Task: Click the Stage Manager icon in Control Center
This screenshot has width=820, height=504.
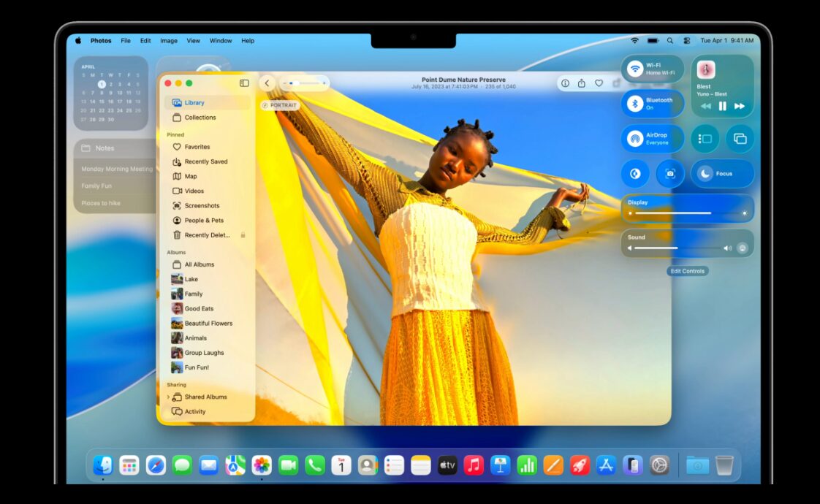Action: [x=704, y=138]
